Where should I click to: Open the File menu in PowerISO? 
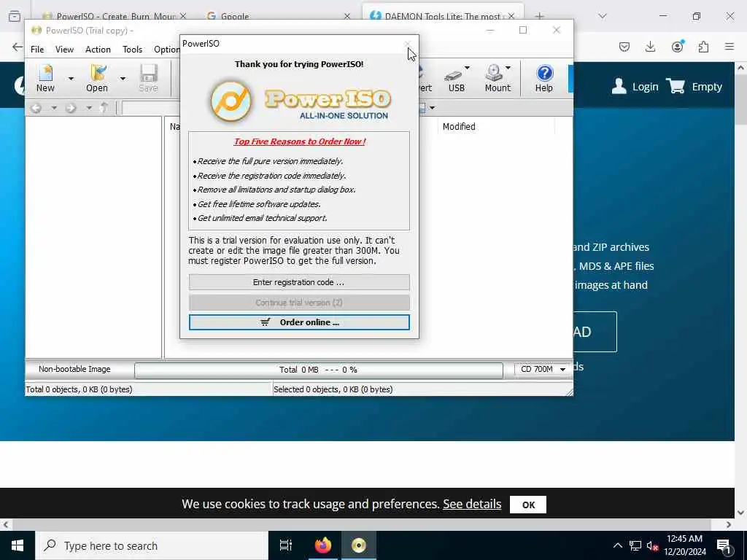coord(37,50)
